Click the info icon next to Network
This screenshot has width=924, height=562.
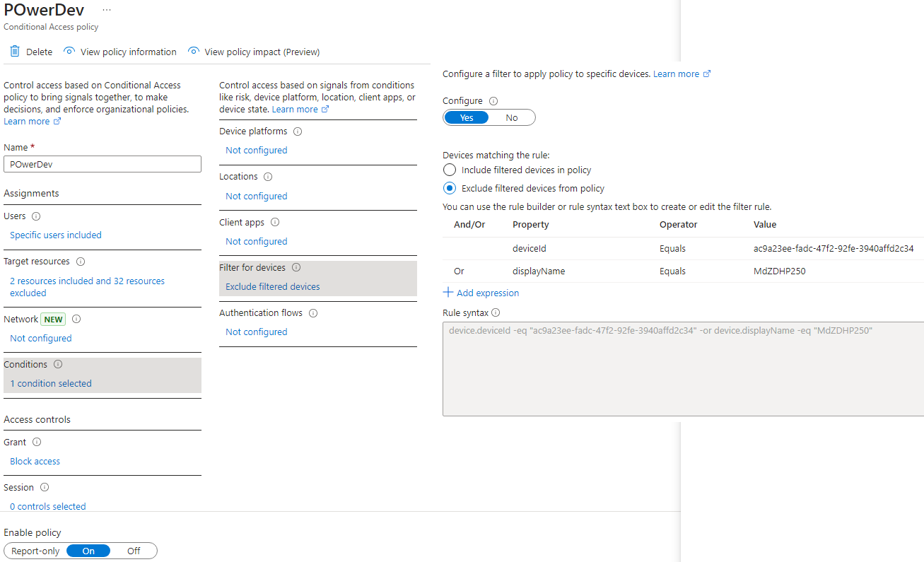pos(76,319)
